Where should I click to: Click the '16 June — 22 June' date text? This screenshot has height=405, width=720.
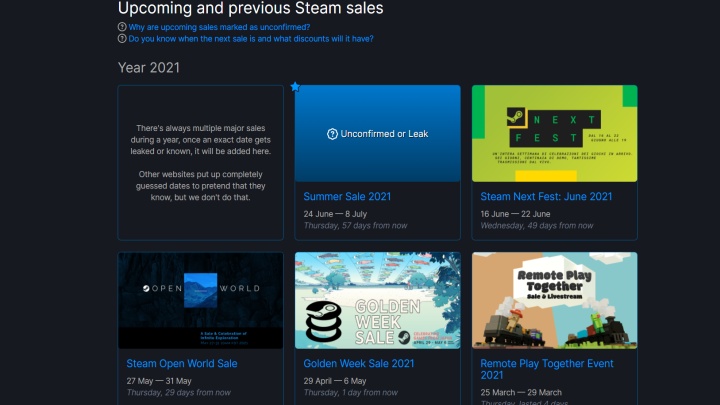point(515,214)
